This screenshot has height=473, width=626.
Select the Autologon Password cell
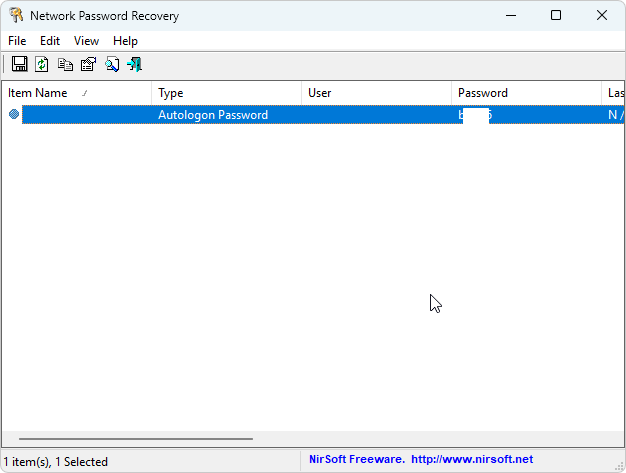click(213, 115)
